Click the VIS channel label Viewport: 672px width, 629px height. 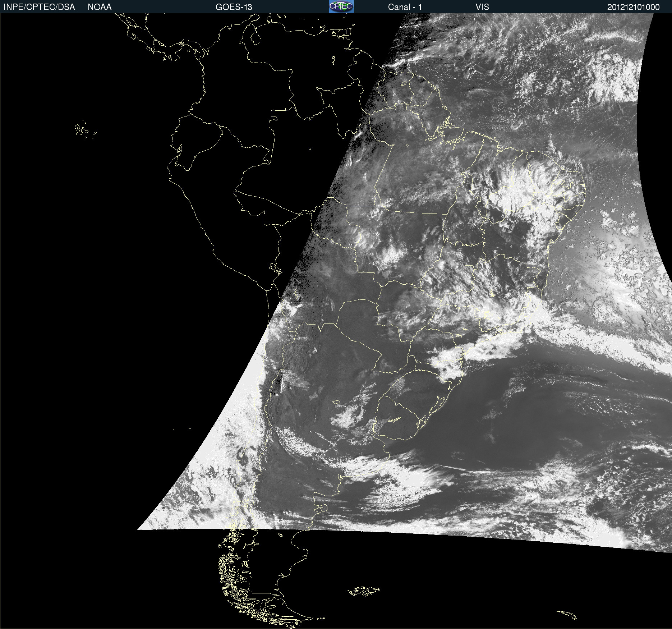coord(482,7)
